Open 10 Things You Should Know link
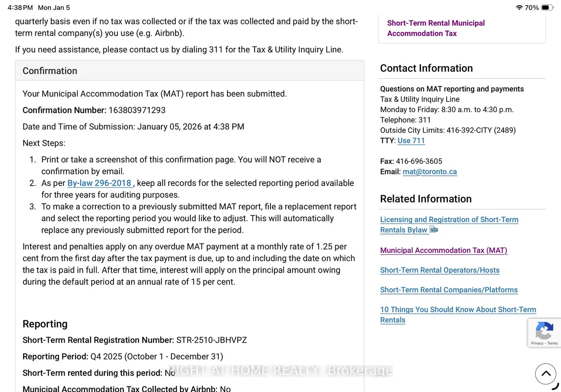Viewport: 561px width, 392px height. (x=458, y=310)
